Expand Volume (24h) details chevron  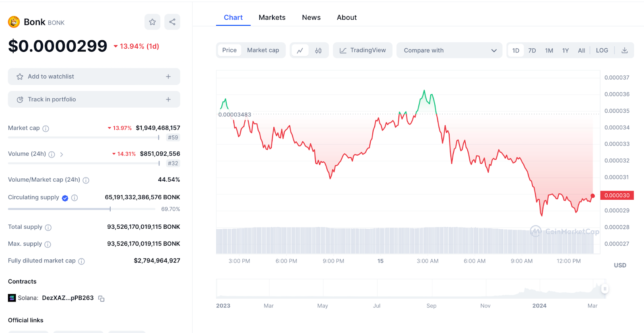click(62, 154)
